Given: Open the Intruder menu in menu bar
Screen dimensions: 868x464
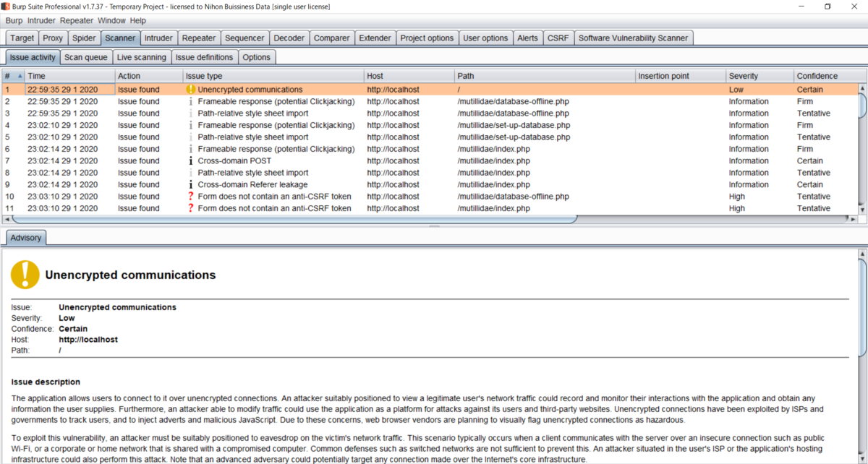Looking at the screenshot, I should (x=41, y=21).
